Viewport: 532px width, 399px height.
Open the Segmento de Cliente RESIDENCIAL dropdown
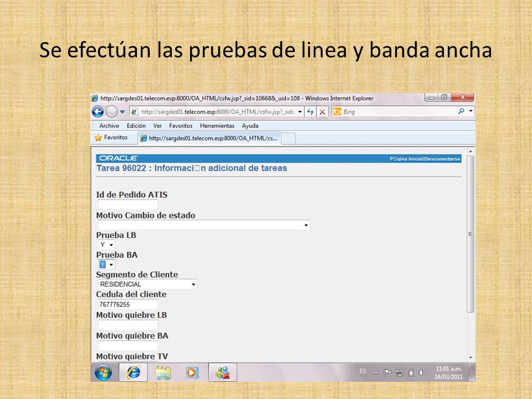(x=147, y=284)
